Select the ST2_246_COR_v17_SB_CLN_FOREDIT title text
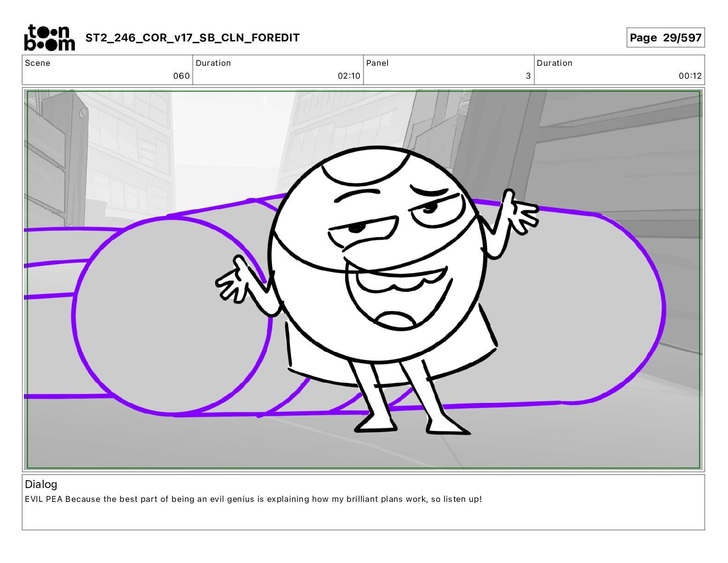Viewport: 728px width, 563px height. click(x=193, y=38)
